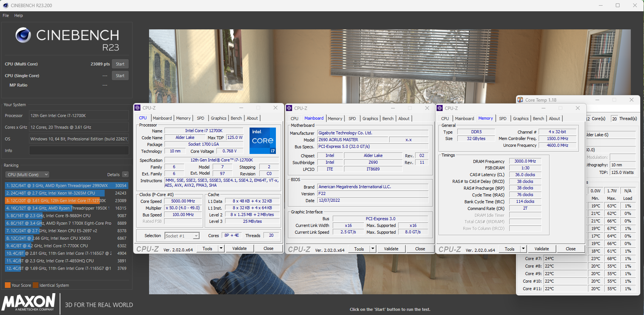Viewport: 644px width, 315px height.
Task: Open Graphics tab in first CPU-Z window
Action: (219, 118)
